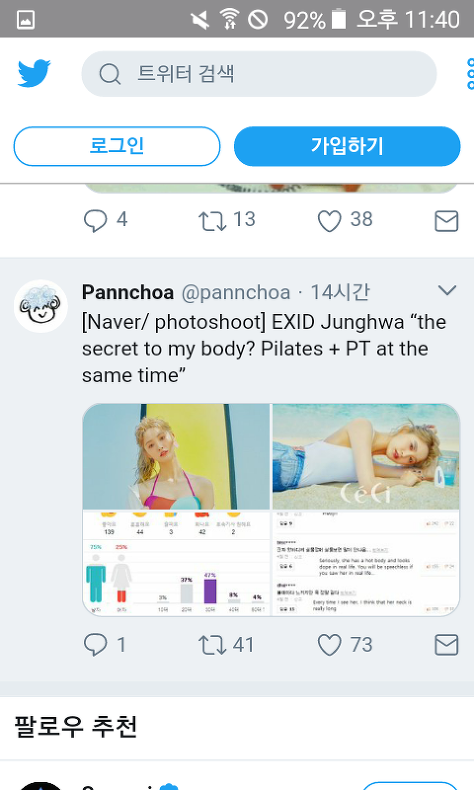Open the Pannchoa display name link
Viewport: 474px width, 790px height.
click(128, 292)
